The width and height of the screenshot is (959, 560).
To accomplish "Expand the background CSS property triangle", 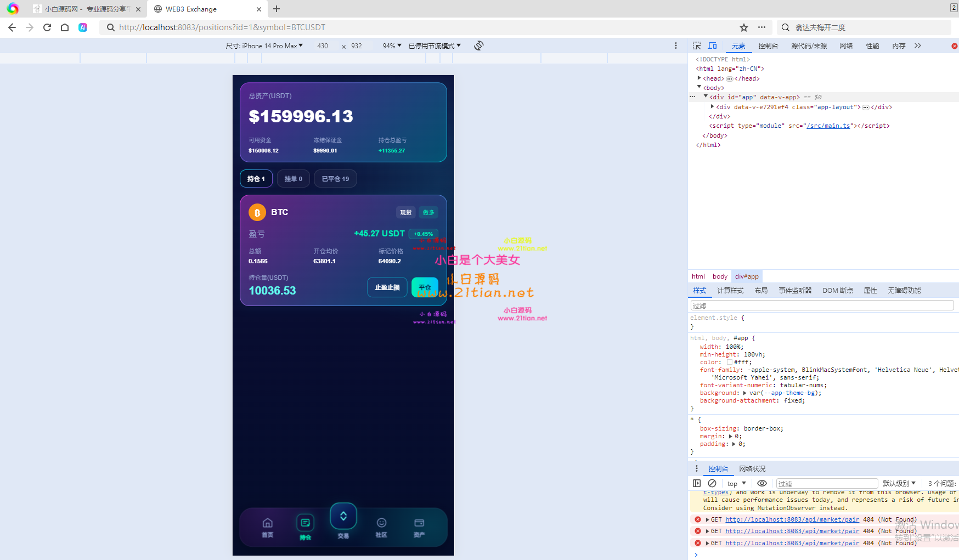I will 744,393.
